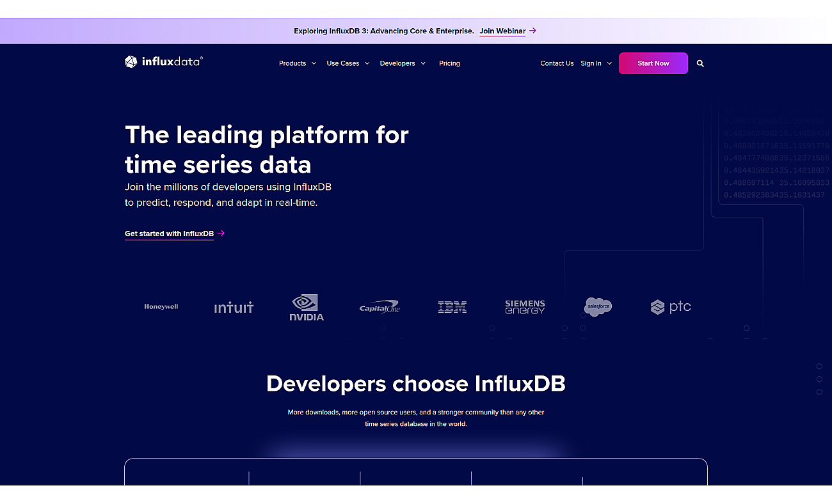Click the Salesforce cloud logo

pyautogui.click(x=598, y=307)
